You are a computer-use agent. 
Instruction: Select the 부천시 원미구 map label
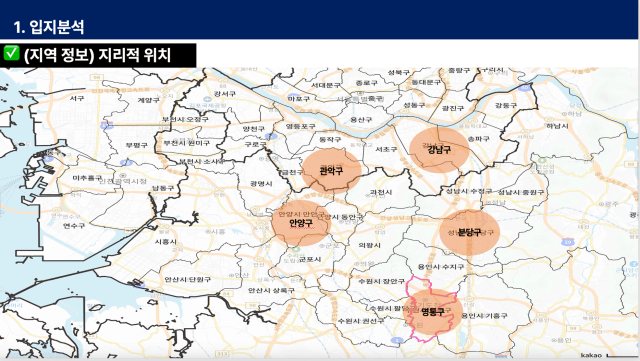(x=187, y=143)
